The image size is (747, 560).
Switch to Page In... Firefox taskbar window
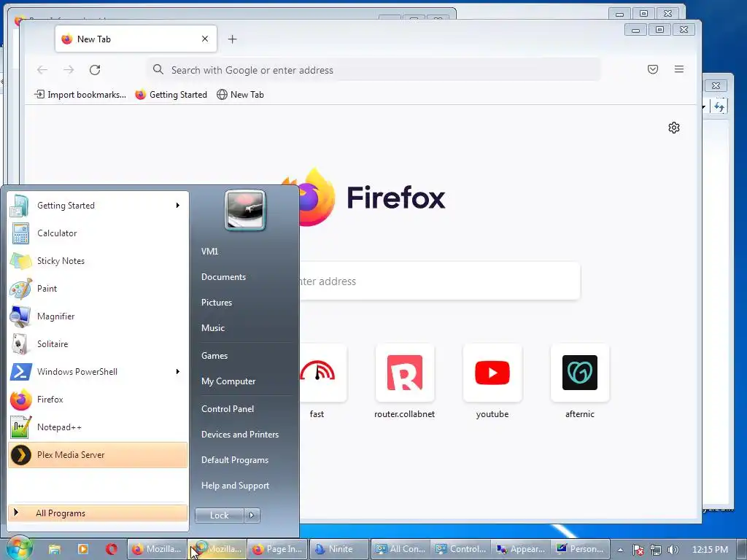pos(277,549)
